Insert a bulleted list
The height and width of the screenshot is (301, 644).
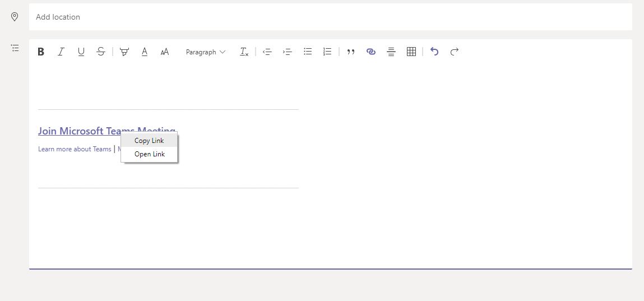point(308,52)
